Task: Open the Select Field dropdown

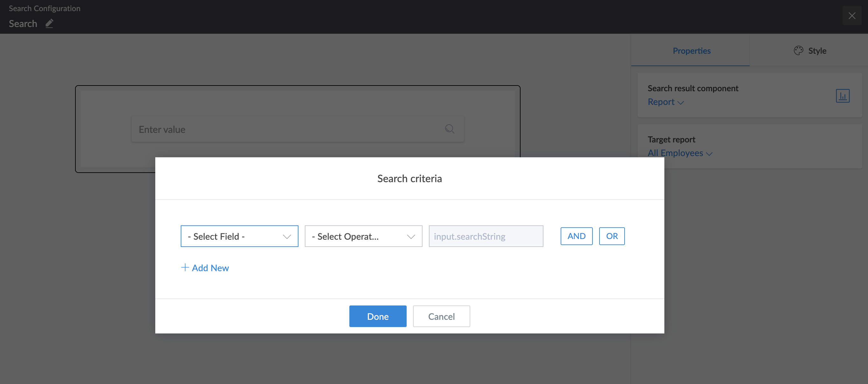Action: (x=239, y=236)
